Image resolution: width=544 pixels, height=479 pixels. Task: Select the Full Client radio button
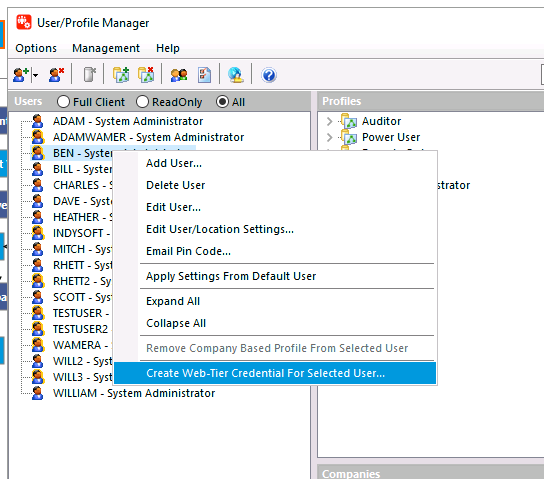click(x=63, y=102)
